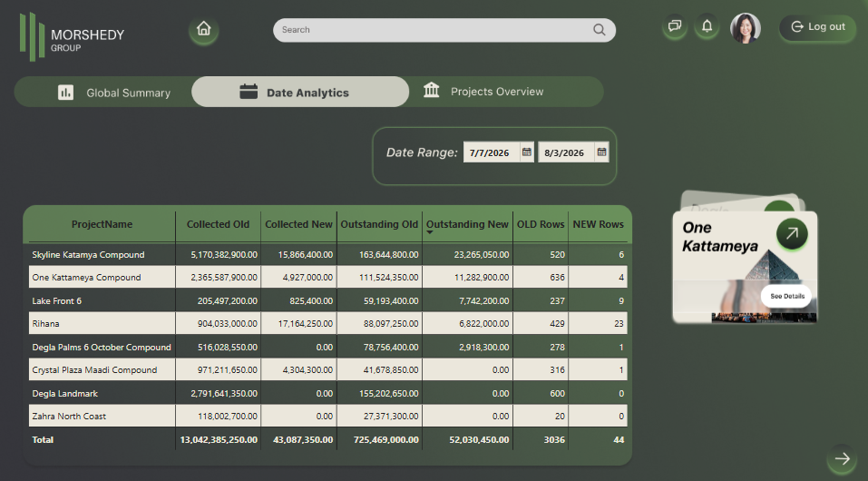Viewport: 868px width, 481px height.
Task: Select Zahra North Coast project
Action: pos(69,417)
